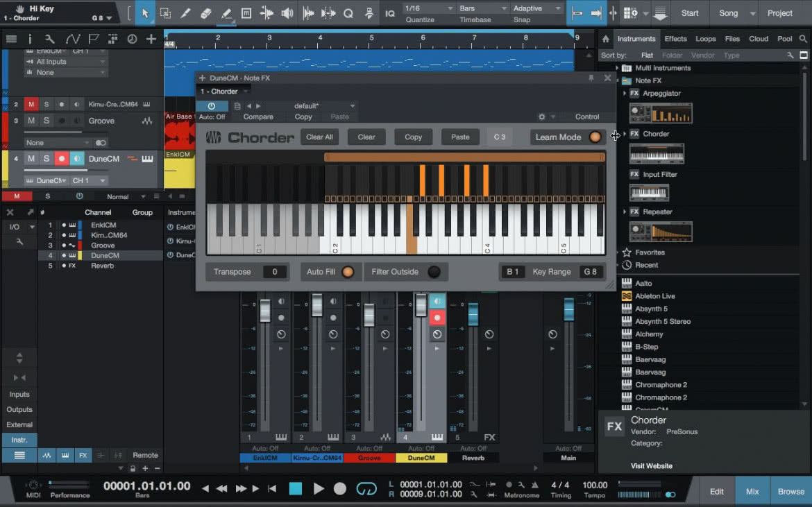Click Clear All in Chorder
The width and height of the screenshot is (812, 507).
(319, 137)
